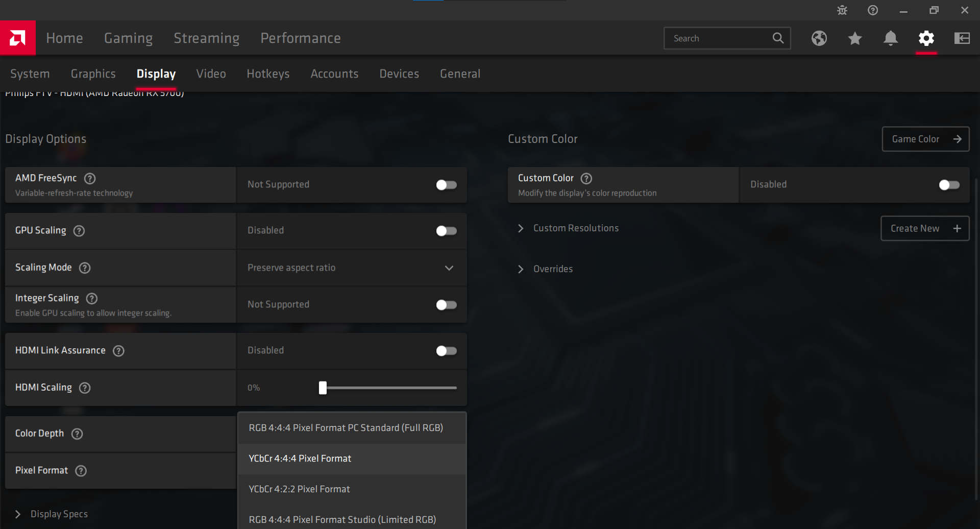The width and height of the screenshot is (980, 529).
Task: Open notifications via the bell icon
Action: point(891,38)
